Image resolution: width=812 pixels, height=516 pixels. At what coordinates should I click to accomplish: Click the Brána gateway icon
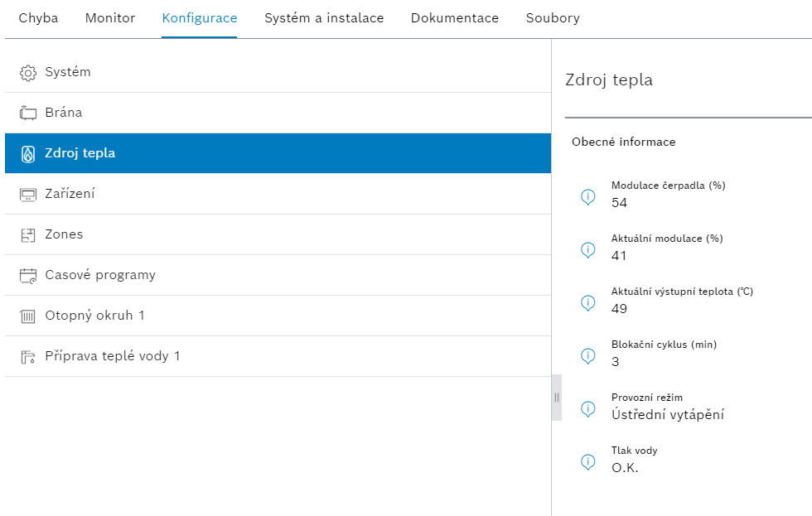(28, 113)
